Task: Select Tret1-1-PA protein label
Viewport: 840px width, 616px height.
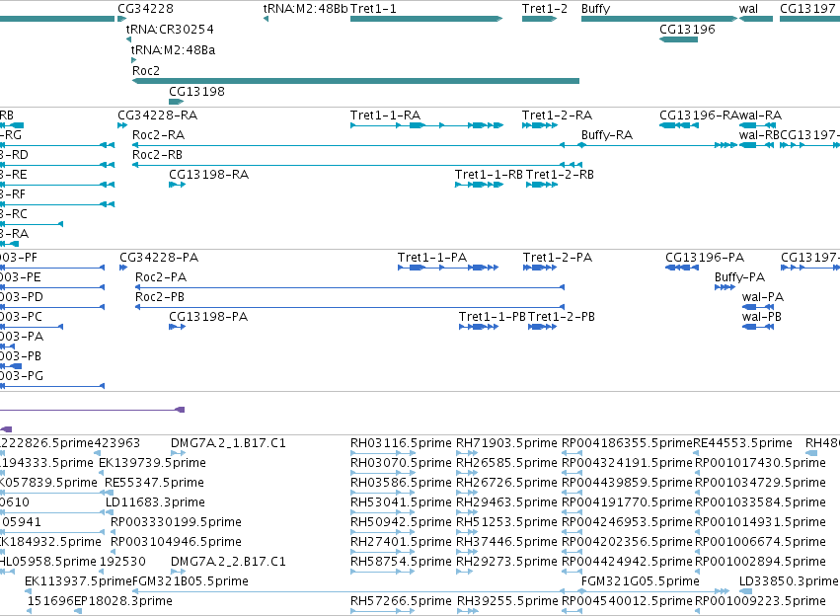Action: (432, 258)
